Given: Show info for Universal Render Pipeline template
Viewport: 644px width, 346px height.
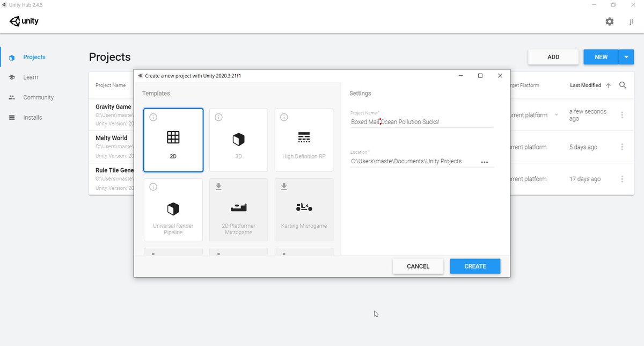Looking at the screenshot, I should (153, 187).
